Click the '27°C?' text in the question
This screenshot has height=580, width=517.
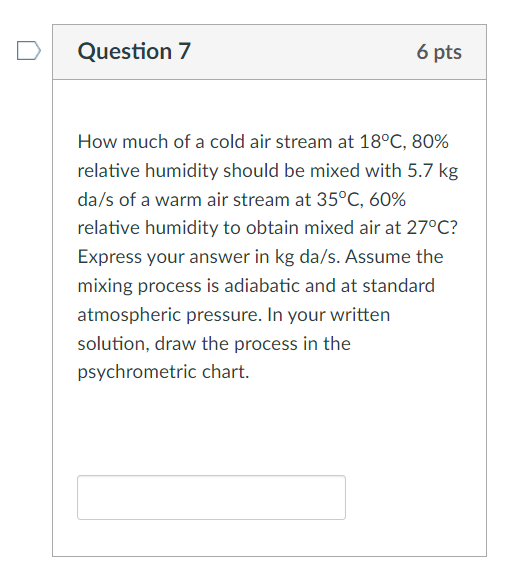click(432, 228)
